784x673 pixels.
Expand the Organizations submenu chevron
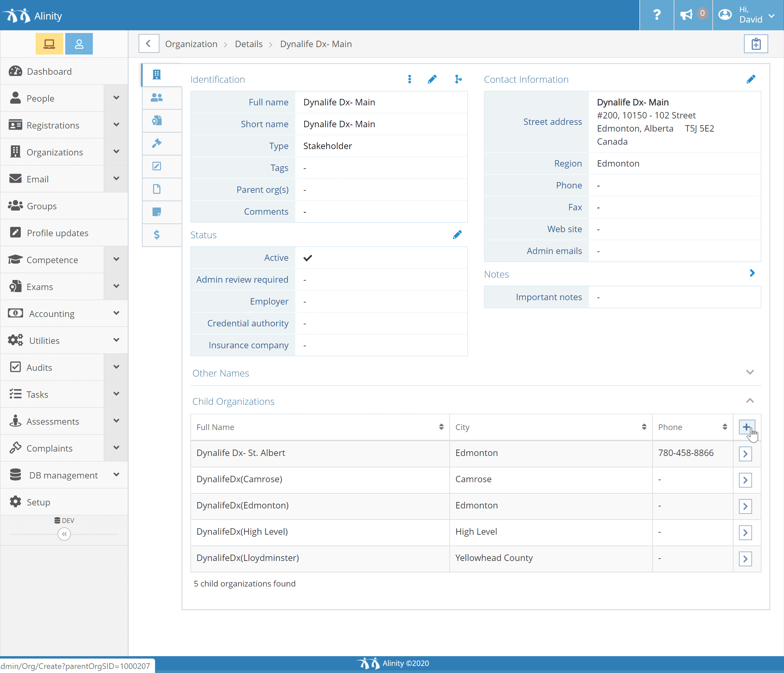[x=116, y=151]
